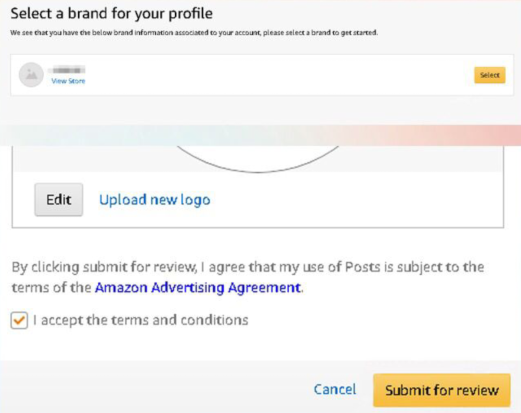The height and width of the screenshot is (413, 521).
Task: Click the brand information description sentence
Action: pos(194,33)
